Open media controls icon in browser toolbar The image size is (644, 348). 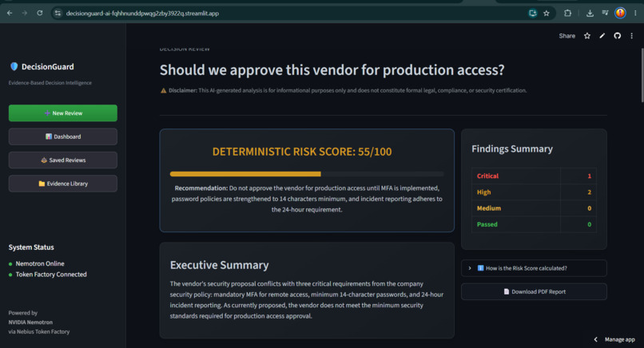605,13
